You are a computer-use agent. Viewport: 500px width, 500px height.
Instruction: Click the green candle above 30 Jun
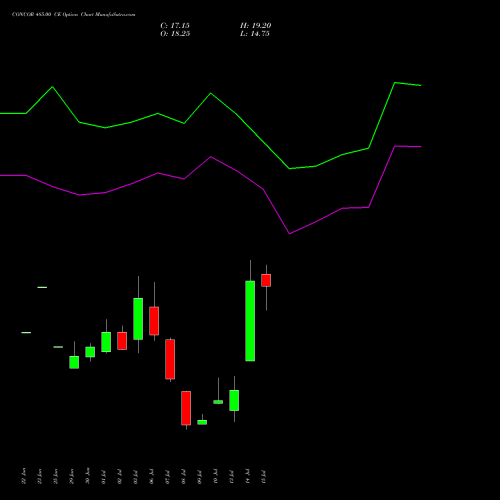(90, 352)
